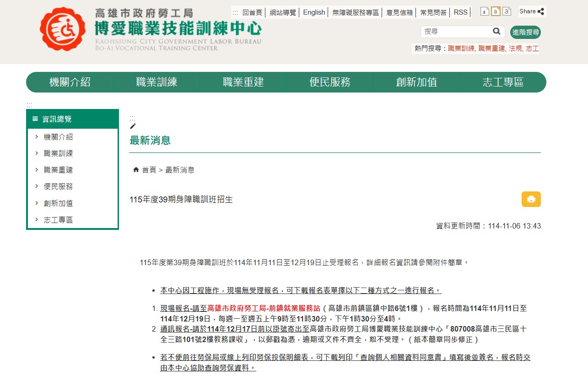
Task: Toggle the 資訊總覽 sidebar header
Action: click(72, 119)
